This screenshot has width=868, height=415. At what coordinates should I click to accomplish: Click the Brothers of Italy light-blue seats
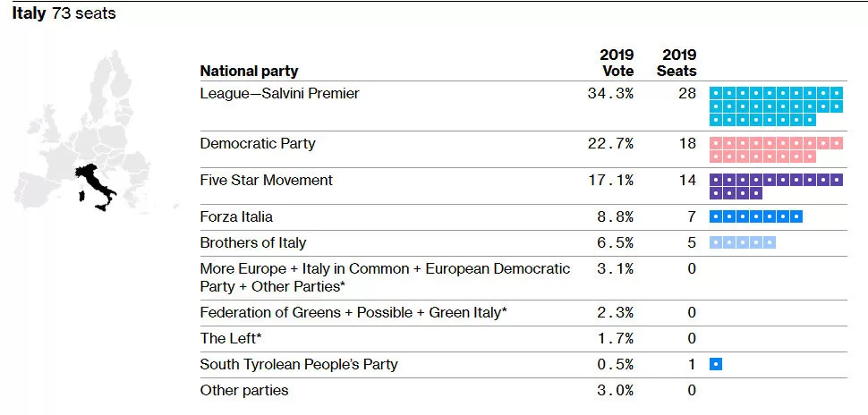pos(743,242)
